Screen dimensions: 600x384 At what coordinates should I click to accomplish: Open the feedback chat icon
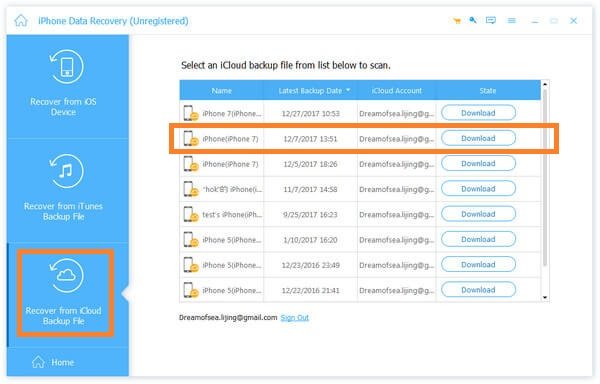[491, 20]
